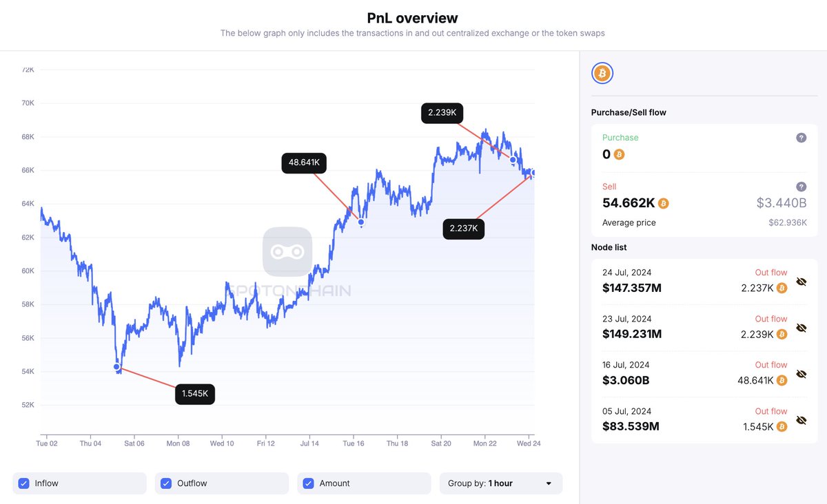Click the 2.239K chart label
This screenshot has height=504, width=827.
(442, 113)
